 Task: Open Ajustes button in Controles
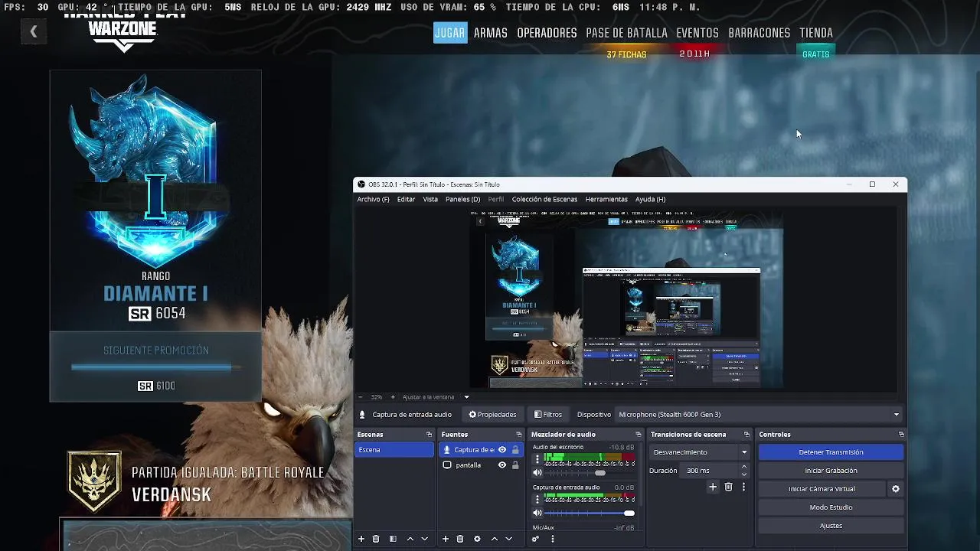(x=831, y=526)
